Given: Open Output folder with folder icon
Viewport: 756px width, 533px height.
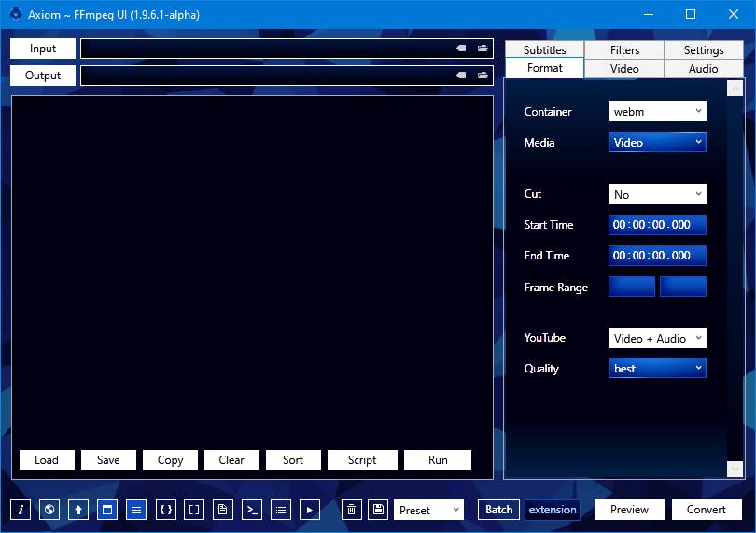Looking at the screenshot, I should point(483,76).
